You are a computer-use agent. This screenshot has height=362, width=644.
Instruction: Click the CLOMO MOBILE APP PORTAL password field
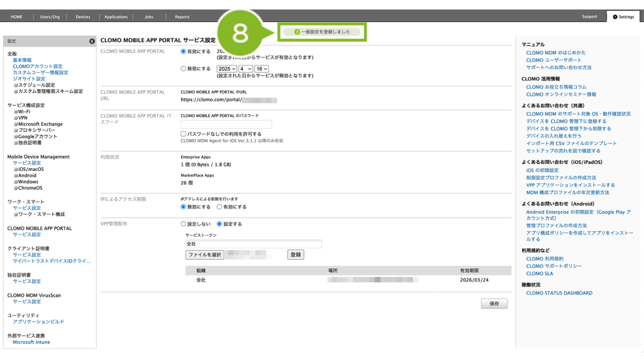click(226, 124)
